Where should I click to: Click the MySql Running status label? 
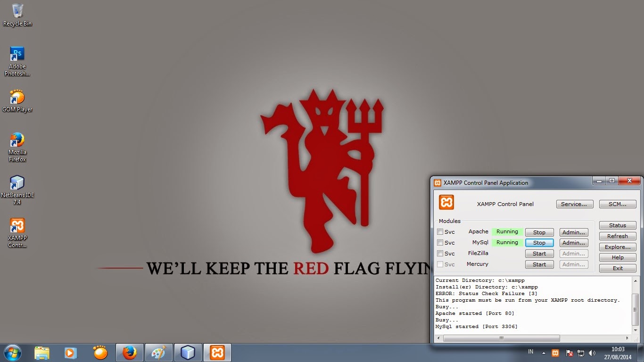pyautogui.click(x=507, y=243)
